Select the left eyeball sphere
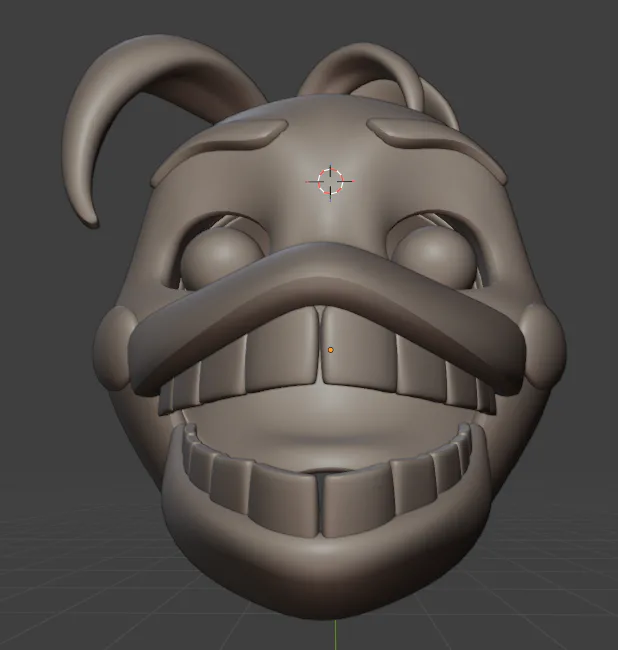This screenshot has width=618, height=650. (x=221, y=258)
